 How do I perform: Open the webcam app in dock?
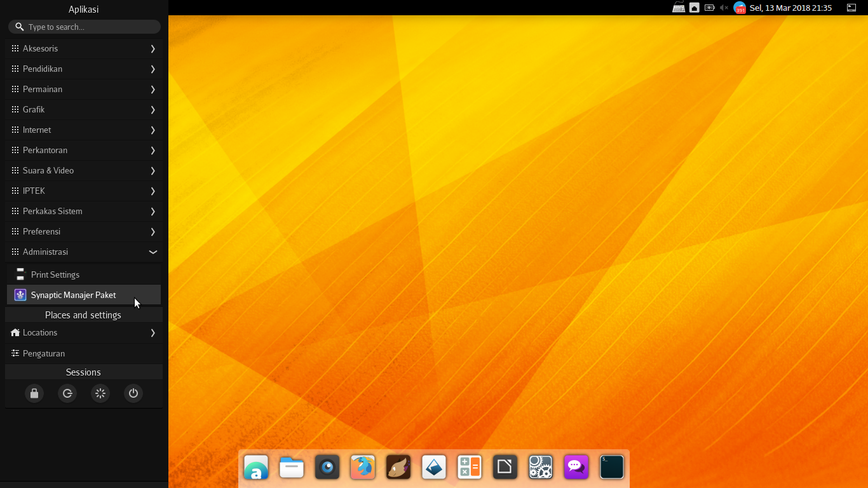point(327,468)
